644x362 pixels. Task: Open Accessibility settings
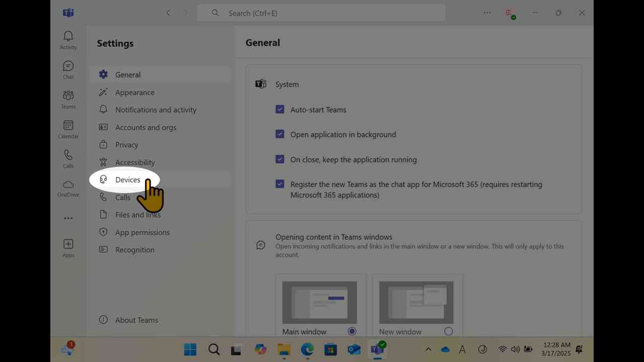(160, 162)
